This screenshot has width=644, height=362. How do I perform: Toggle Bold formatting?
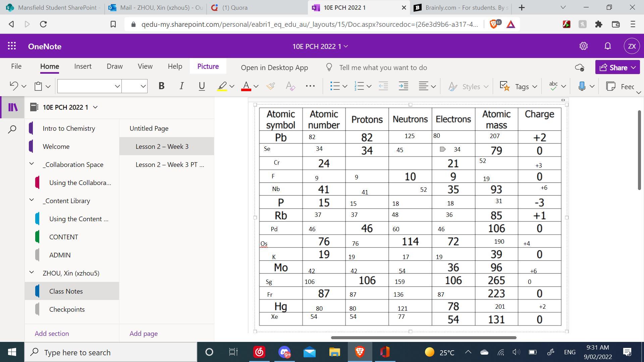click(161, 86)
